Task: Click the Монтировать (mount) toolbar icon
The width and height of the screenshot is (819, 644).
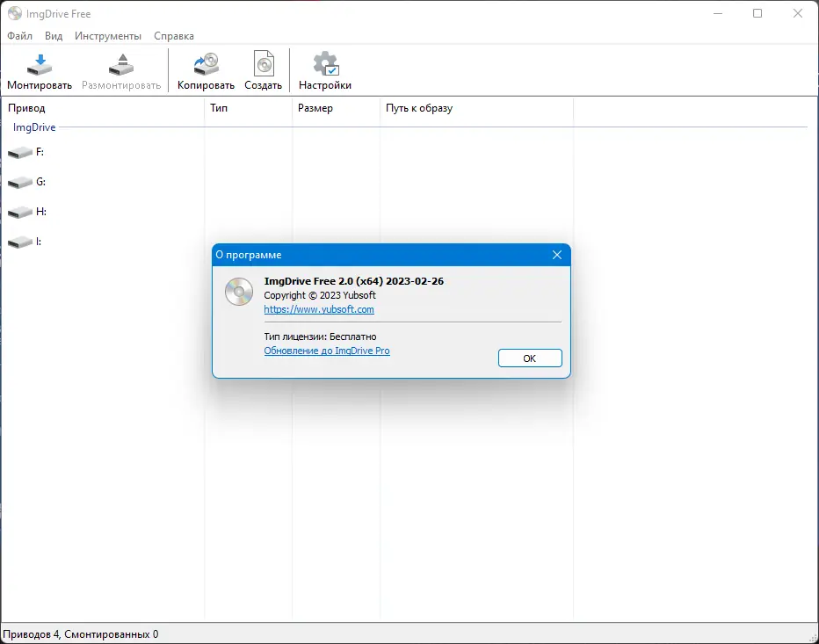Action: (40, 64)
